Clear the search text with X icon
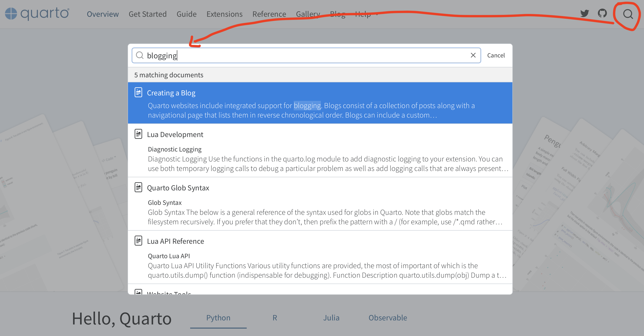Image resolution: width=644 pixels, height=336 pixels. (473, 55)
